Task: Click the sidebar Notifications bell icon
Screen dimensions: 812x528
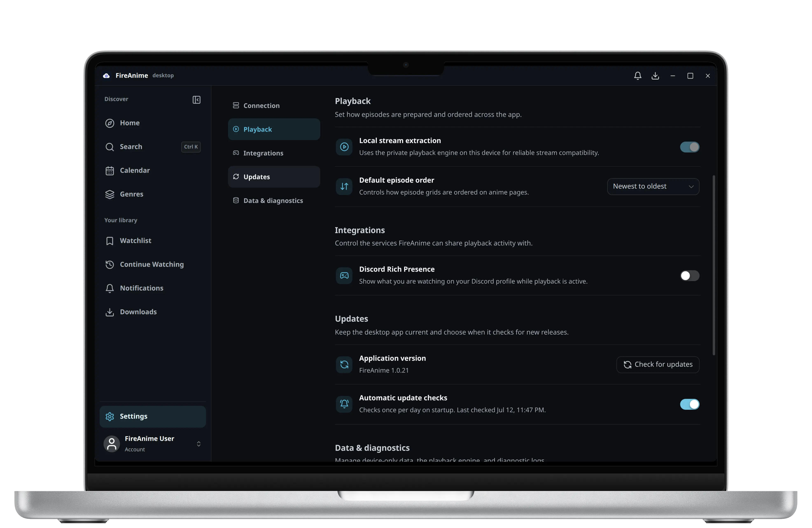Action: (110, 289)
